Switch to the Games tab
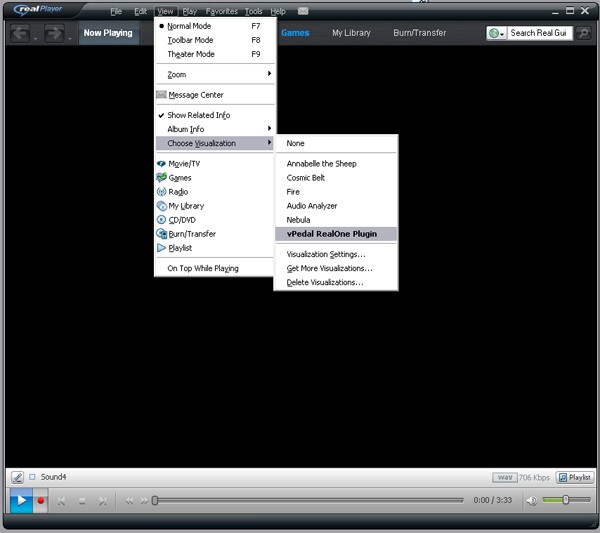Image resolution: width=600 pixels, height=533 pixels. pyautogui.click(x=295, y=33)
